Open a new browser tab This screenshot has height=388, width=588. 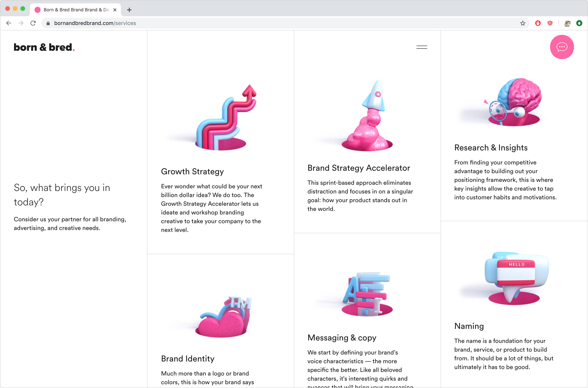click(129, 10)
